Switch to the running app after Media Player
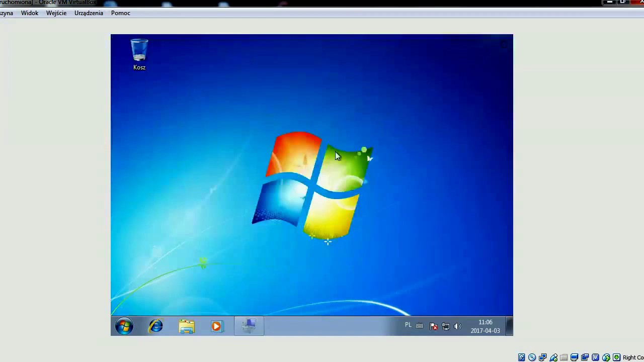The image size is (644, 362). 249,326
